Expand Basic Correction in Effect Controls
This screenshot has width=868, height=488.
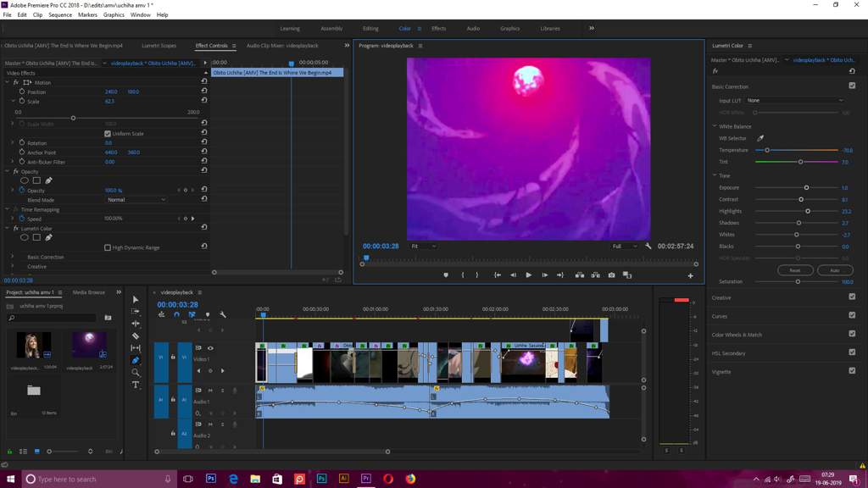[13, 257]
